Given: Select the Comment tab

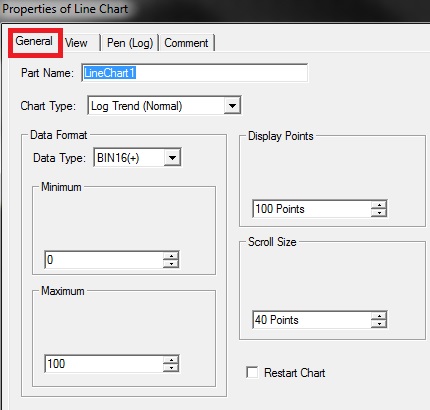Looking at the screenshot, I should [x=186, y=43].
